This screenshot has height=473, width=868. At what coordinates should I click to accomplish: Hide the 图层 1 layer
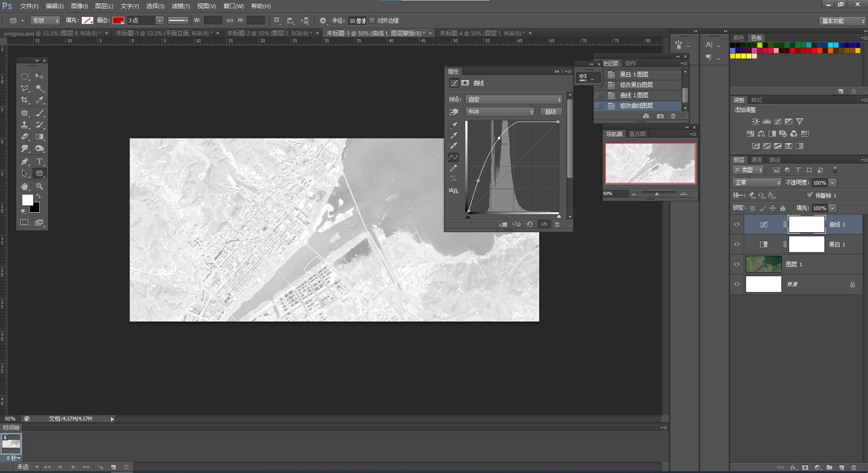[737, 264]
